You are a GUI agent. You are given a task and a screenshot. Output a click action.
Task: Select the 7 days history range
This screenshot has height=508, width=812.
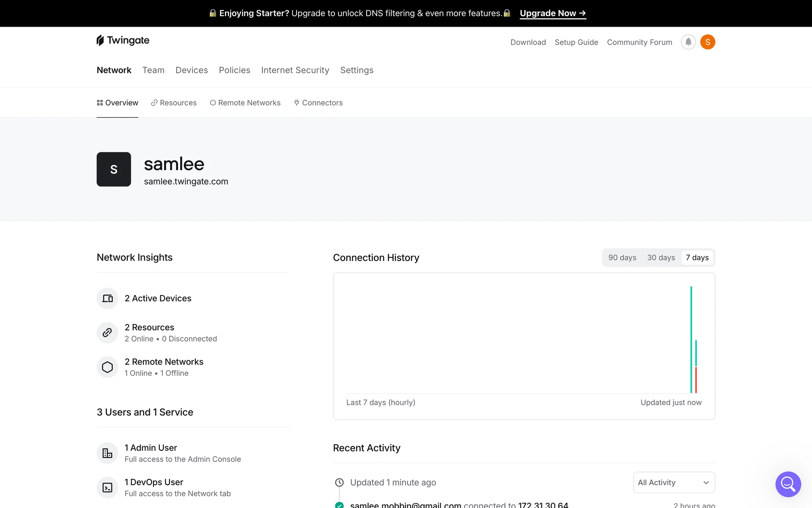coord(697,257)
